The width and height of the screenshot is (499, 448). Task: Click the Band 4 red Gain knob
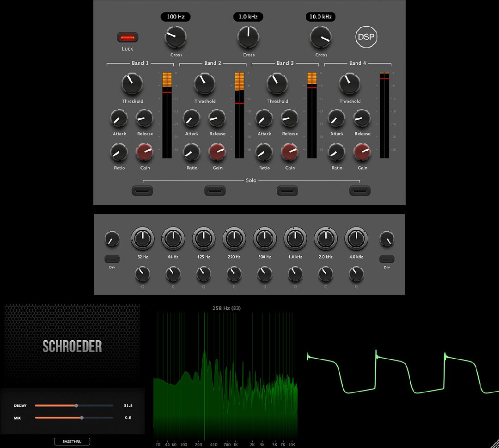(x=362, y=152)
